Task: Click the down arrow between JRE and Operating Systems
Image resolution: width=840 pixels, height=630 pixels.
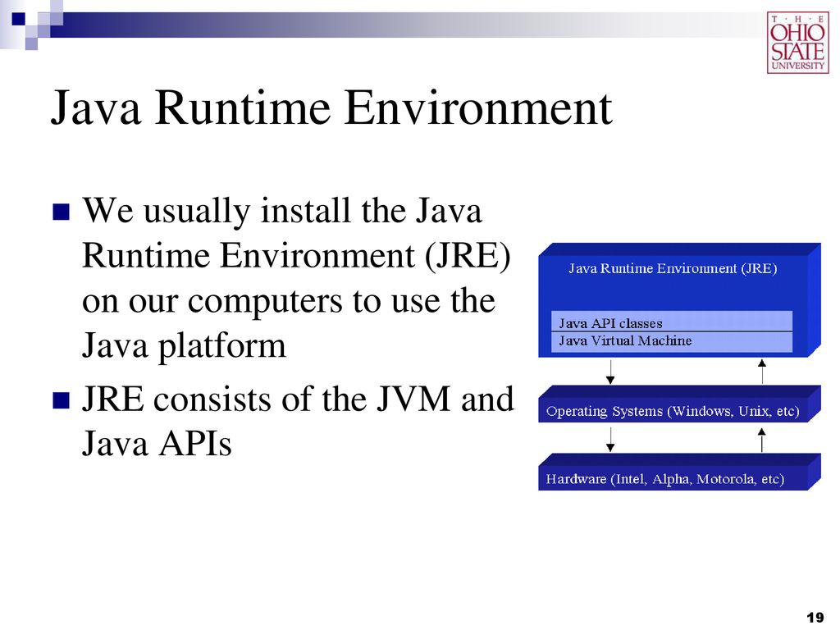Action: 610,372
